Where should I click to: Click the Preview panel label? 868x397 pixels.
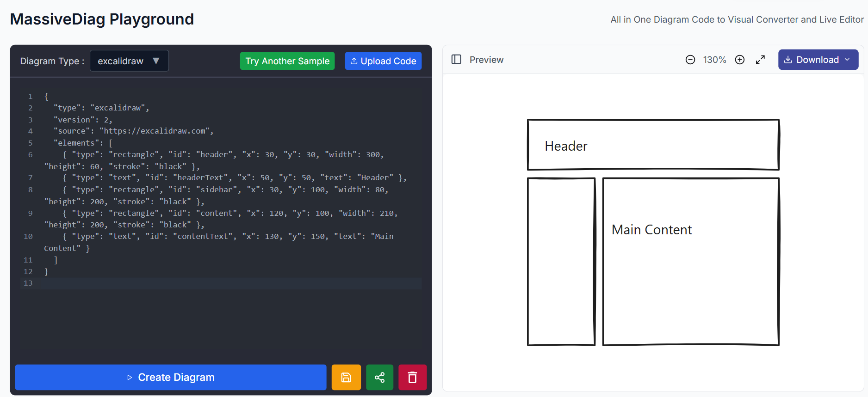pyautogui.click(x=486, y=60)
